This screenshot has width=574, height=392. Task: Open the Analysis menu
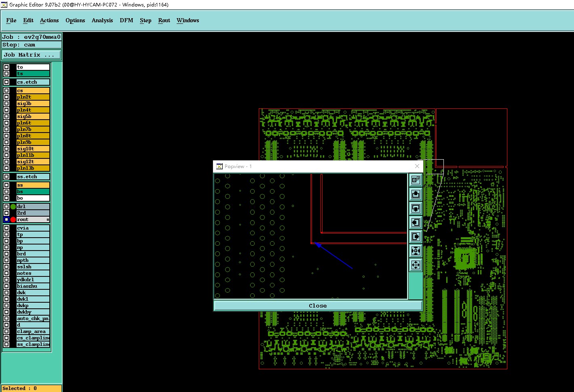coord(102,20)
